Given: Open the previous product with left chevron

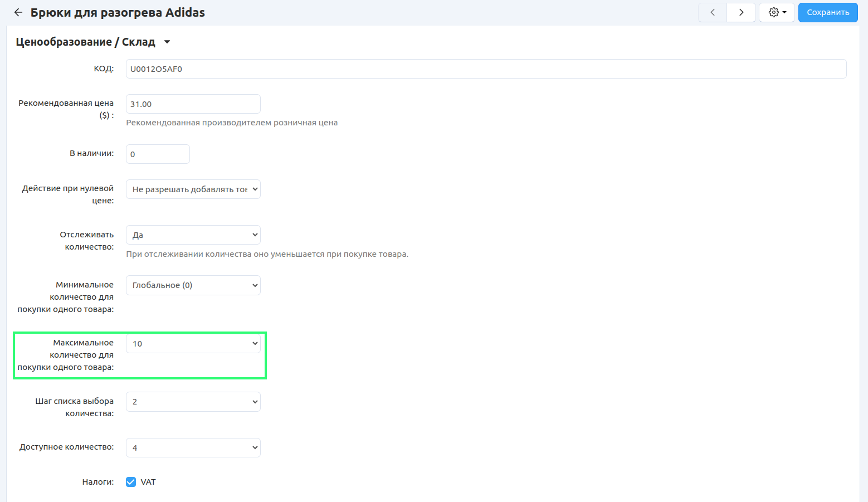Looking at the screenshot, I should coord(713,12).
